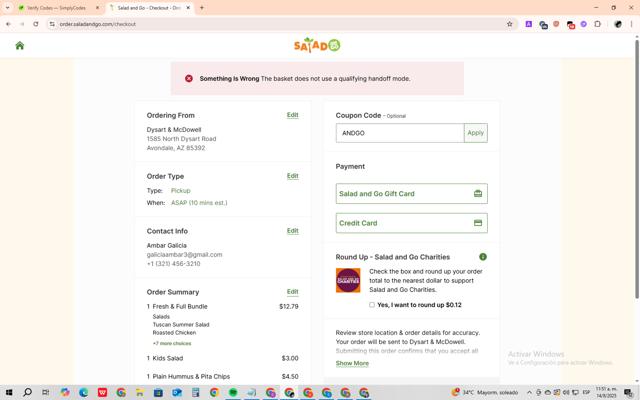This screenshot has height=400, width=640.
Task: Edit the Ordering From location
Action: point(293,115)
